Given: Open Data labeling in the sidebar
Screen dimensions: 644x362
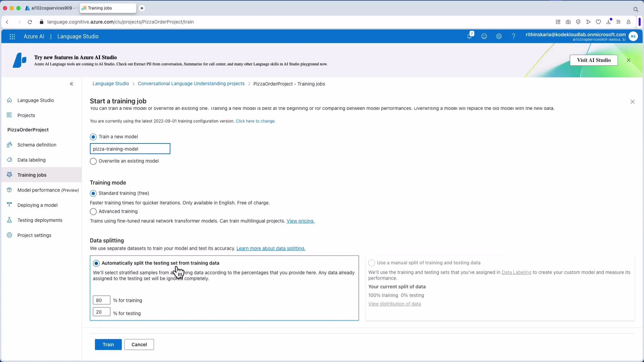Looking at the screenshot, I should tap(32, 160).
